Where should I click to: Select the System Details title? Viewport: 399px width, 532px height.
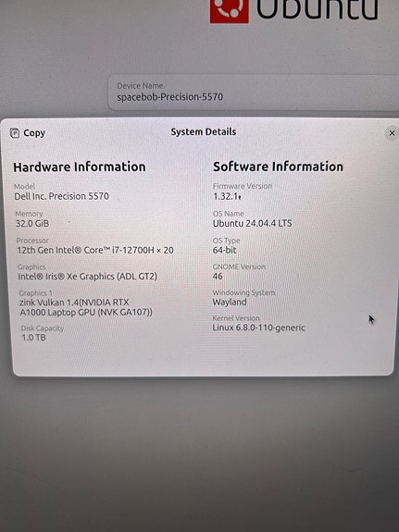pyautogui.click(x=204, y=131)
